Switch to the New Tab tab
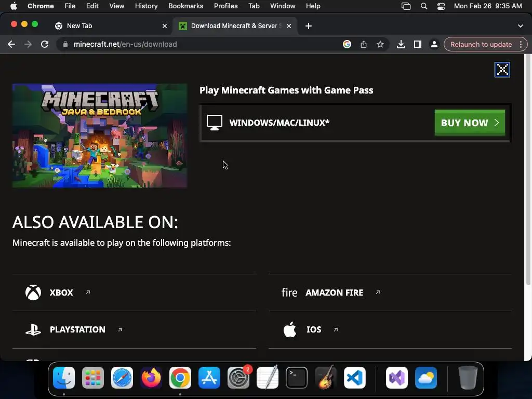Screen dimensions: 532x399 [110, 26]
